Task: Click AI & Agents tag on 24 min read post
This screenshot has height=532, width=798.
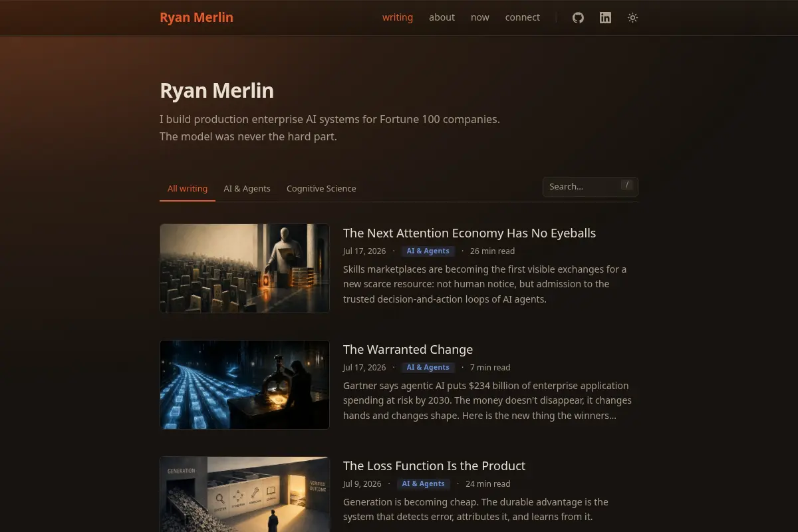Action: pyautogui.click(x=424, y=484)
